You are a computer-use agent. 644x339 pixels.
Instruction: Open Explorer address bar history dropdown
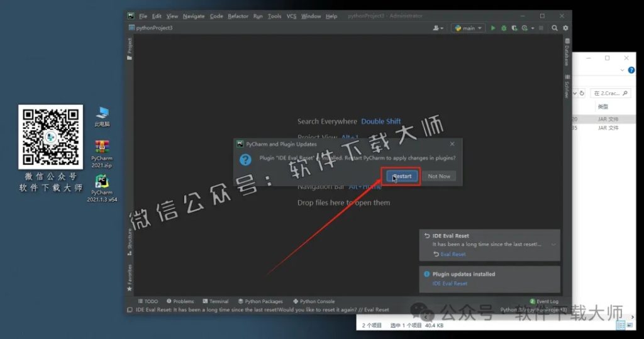[x=575, y=93]
